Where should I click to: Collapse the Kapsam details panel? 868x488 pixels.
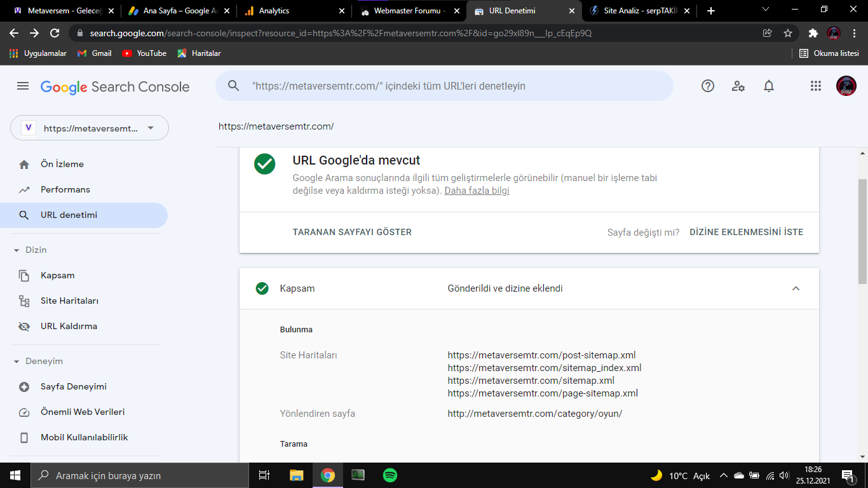pos(796,288)
